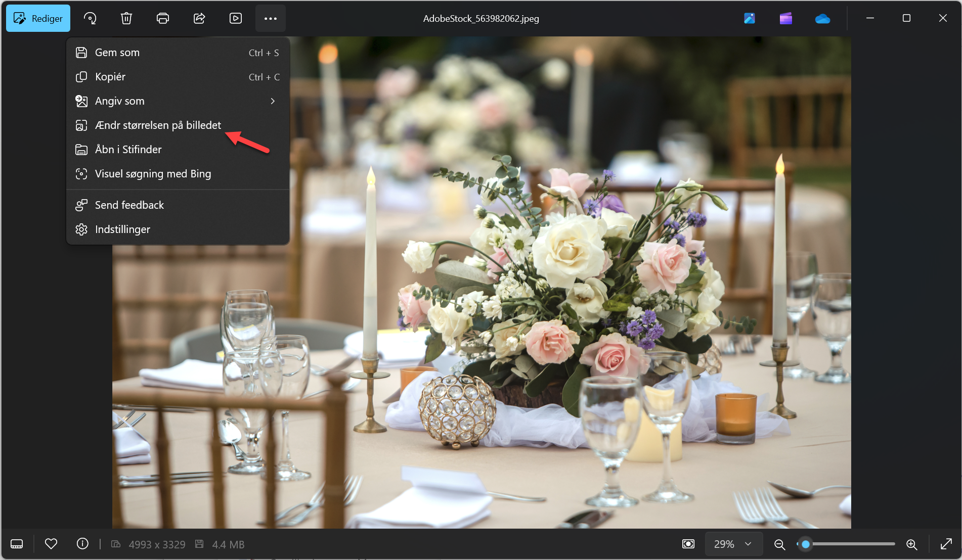Zoom out with the minus magnifier
This screenshot has height=560, width=962.
coord(780,544)
